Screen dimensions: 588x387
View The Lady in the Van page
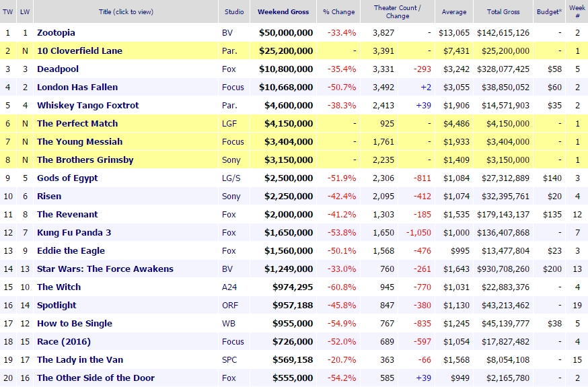80,360
